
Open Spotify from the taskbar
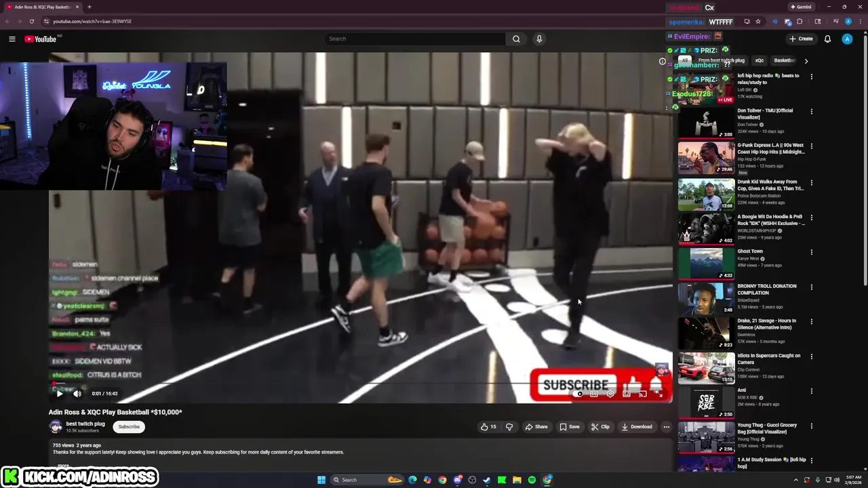[532, 480]
